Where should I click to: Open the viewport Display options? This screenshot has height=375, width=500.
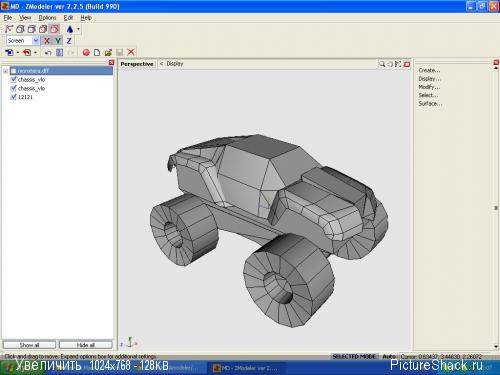pyautogui.click(x=175, y=63)
